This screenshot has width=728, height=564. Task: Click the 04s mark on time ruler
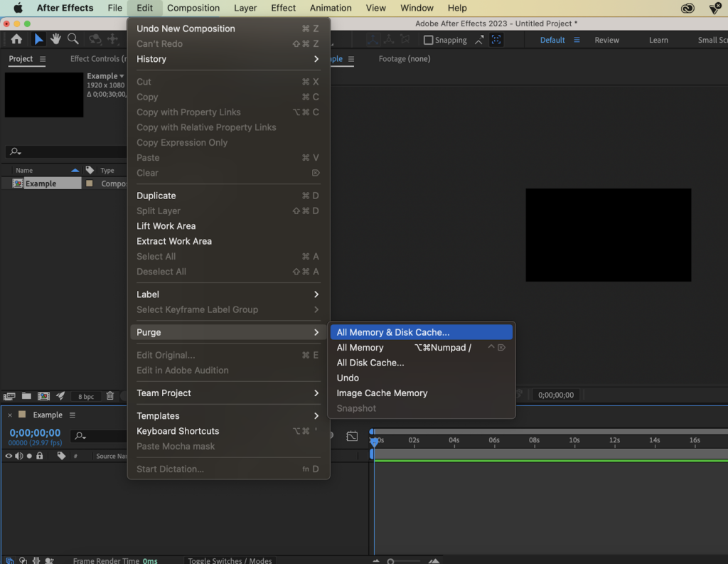point(454,440)
